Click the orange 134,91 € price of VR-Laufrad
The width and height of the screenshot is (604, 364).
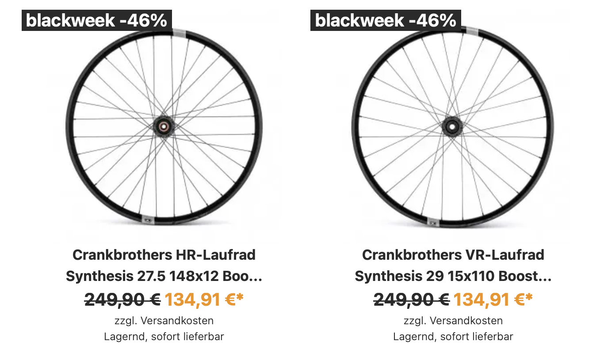(x=493, y=300)
